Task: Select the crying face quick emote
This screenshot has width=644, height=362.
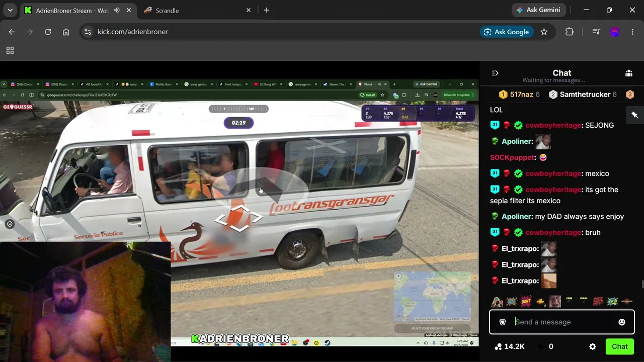Action: click(554, 301)
